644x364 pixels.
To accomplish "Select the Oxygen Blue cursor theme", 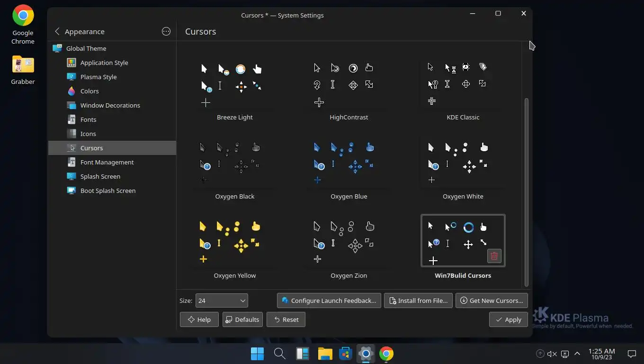I will pyautogui.click(x=349, y=169).
